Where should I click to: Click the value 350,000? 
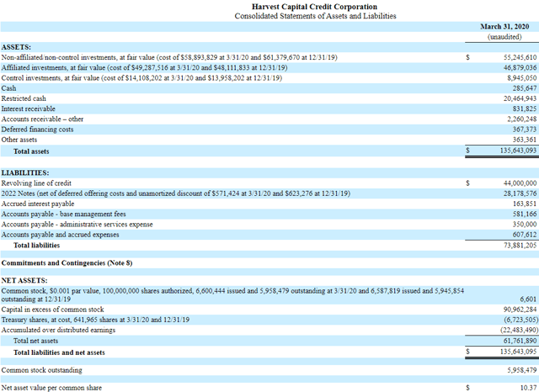point(525,225)
